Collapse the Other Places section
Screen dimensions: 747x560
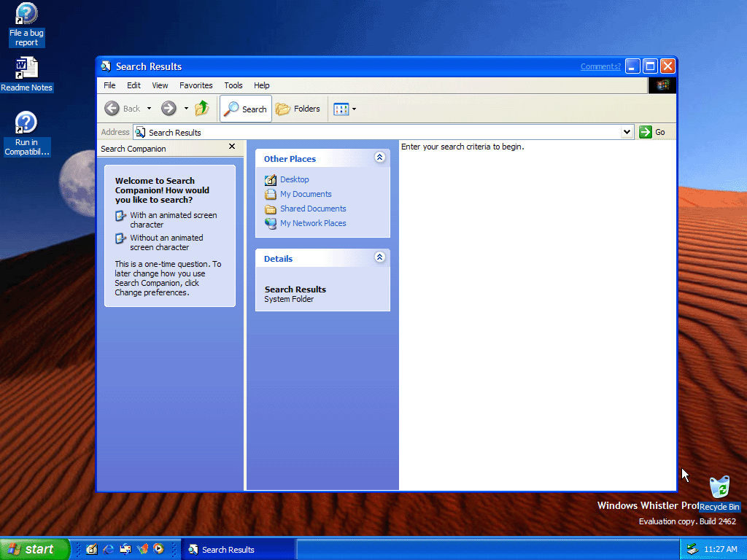point(379,157)
